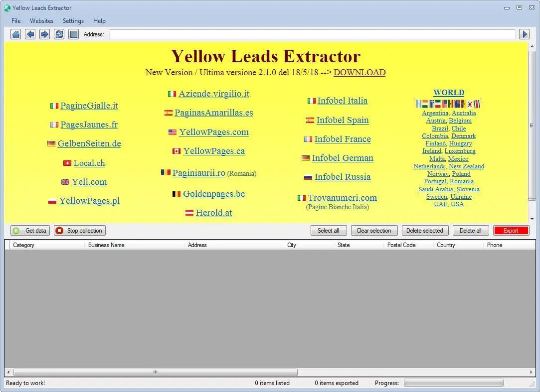Click the Go arrow beside address bar
The height and width of the screenshot is (392, 540).
[524, 34]
